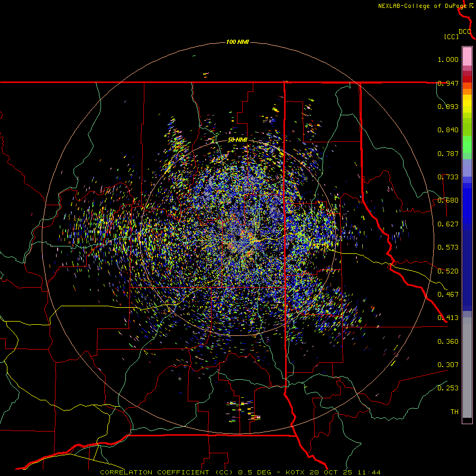Click the radar site center point
476x476 pixels.
point(238,239)
